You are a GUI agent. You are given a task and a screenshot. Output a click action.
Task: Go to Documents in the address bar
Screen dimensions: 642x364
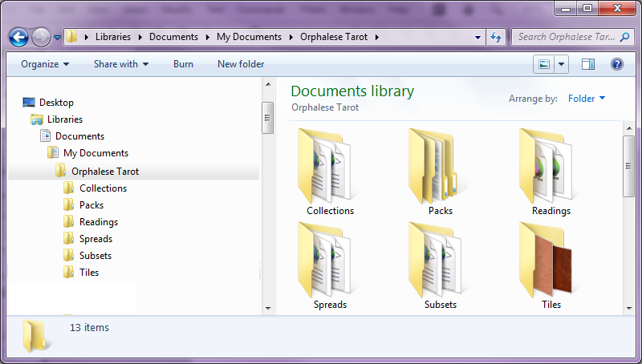coord(173,37)
